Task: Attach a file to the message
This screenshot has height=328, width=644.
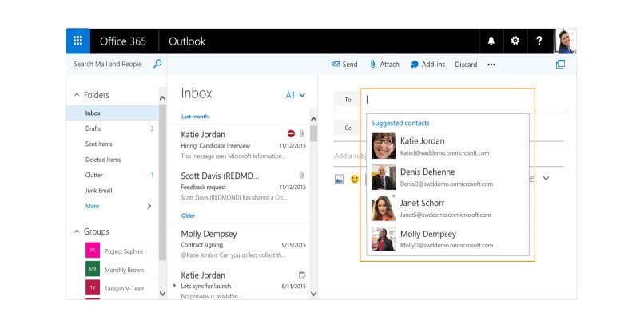Action: pos(384,65)
